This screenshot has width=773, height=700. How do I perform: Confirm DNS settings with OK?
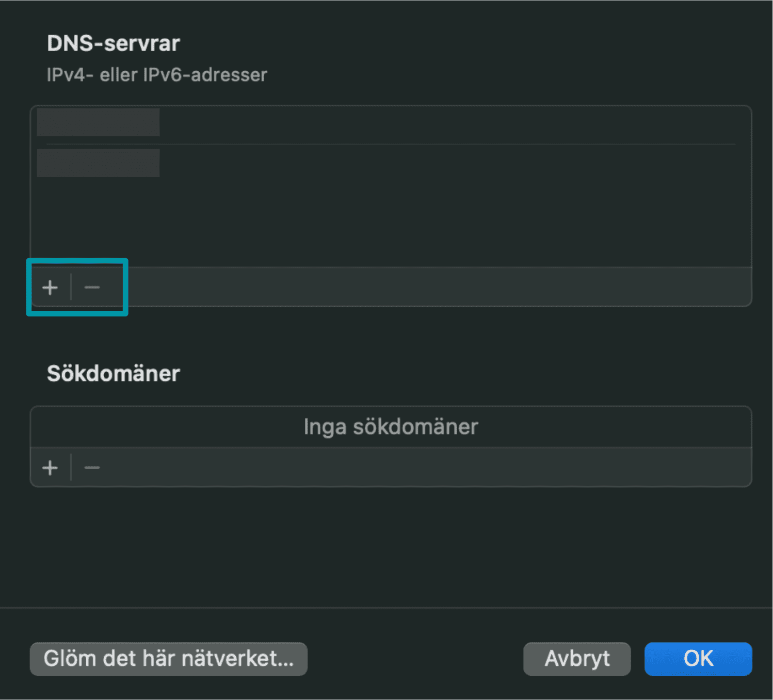click(x=698, y=658)
